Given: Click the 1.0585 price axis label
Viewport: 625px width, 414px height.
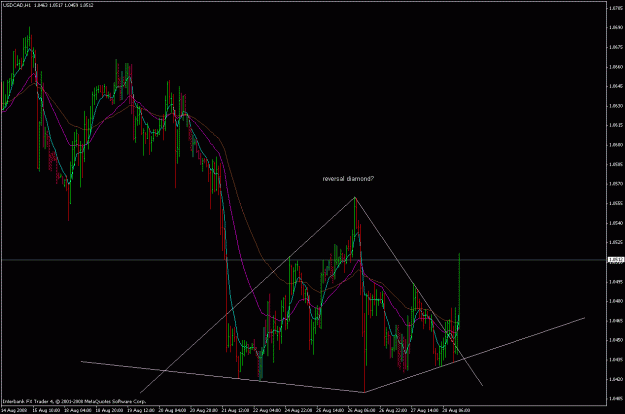Looking at the screenshot, I should tap(616, 164).
